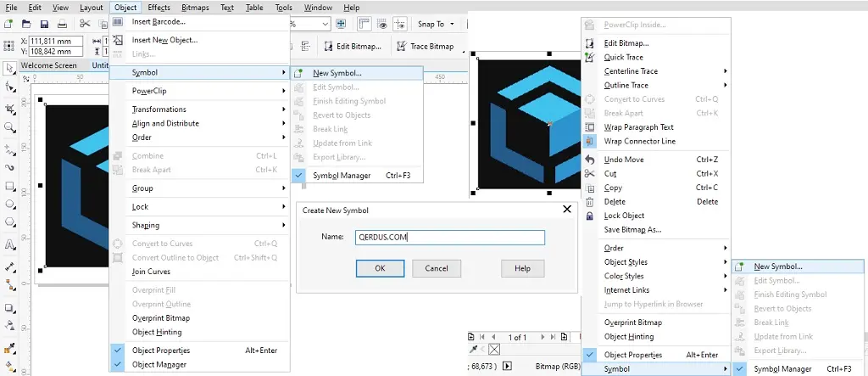Viewport: 868px width, 376px height.
Task: Choose New Symbol in Object menu's submenu
Action: tap(356, 73)
